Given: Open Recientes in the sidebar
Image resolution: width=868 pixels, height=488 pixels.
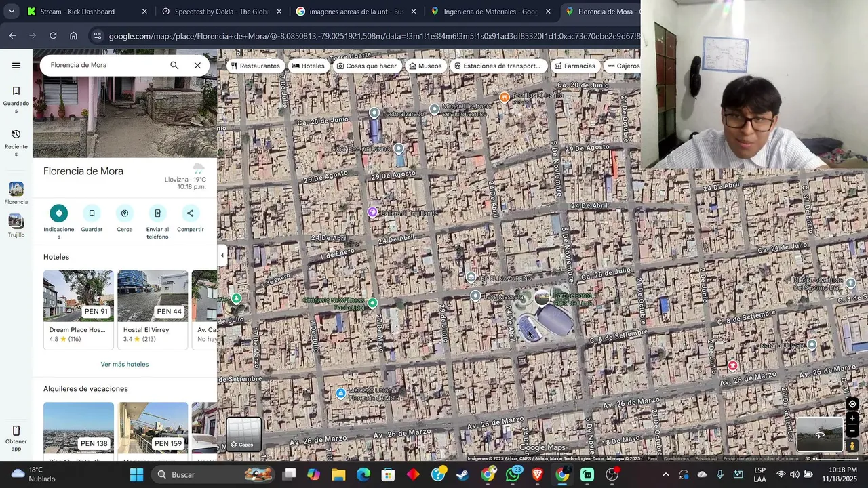Looking at the screenshot, I should point(16,143).
